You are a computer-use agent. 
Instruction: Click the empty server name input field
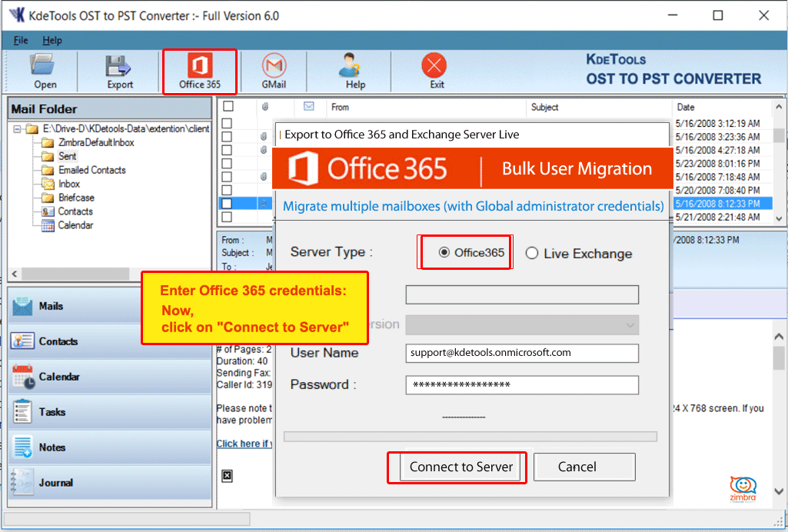pyautogui.click(x=522, y=295)
